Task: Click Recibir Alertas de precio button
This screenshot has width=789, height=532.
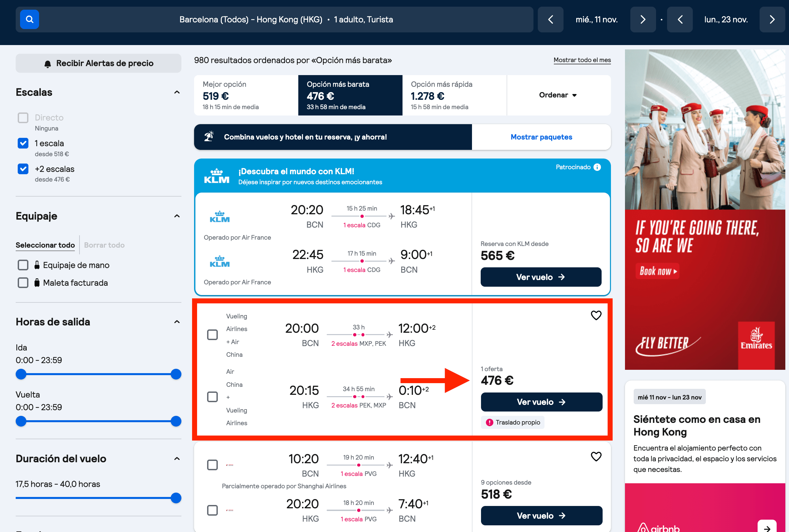Action: pyautogui.click(x=99, y=63)
